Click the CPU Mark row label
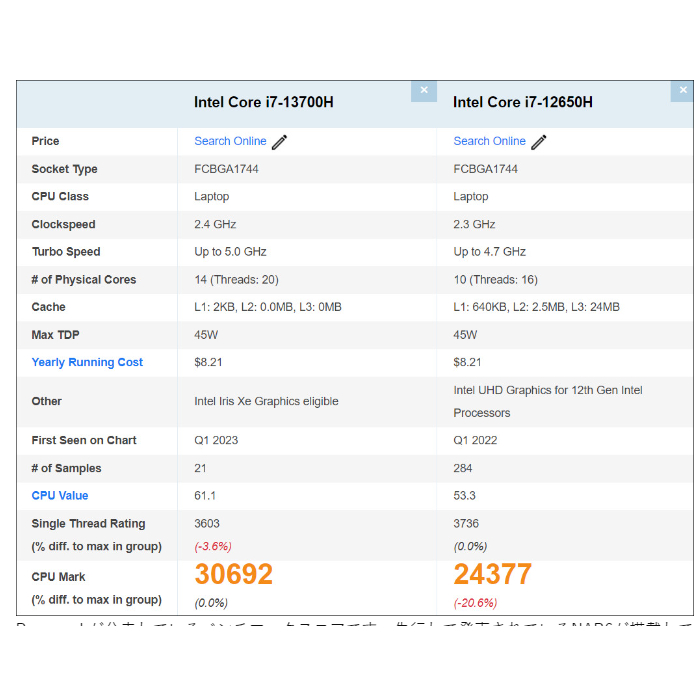Viewport: 700px width, 700px height. click(x=58, y=577)
